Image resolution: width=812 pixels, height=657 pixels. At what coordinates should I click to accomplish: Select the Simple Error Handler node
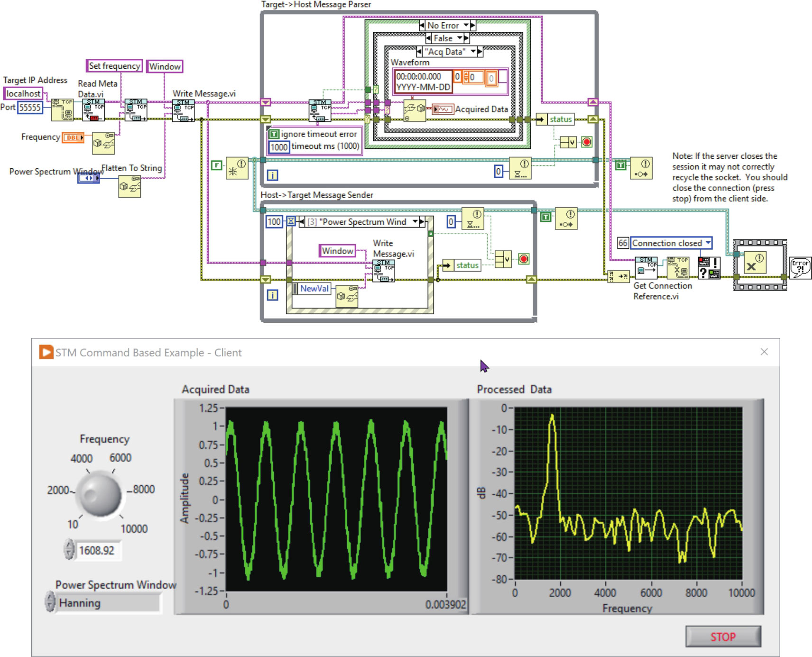click(800, 267)
